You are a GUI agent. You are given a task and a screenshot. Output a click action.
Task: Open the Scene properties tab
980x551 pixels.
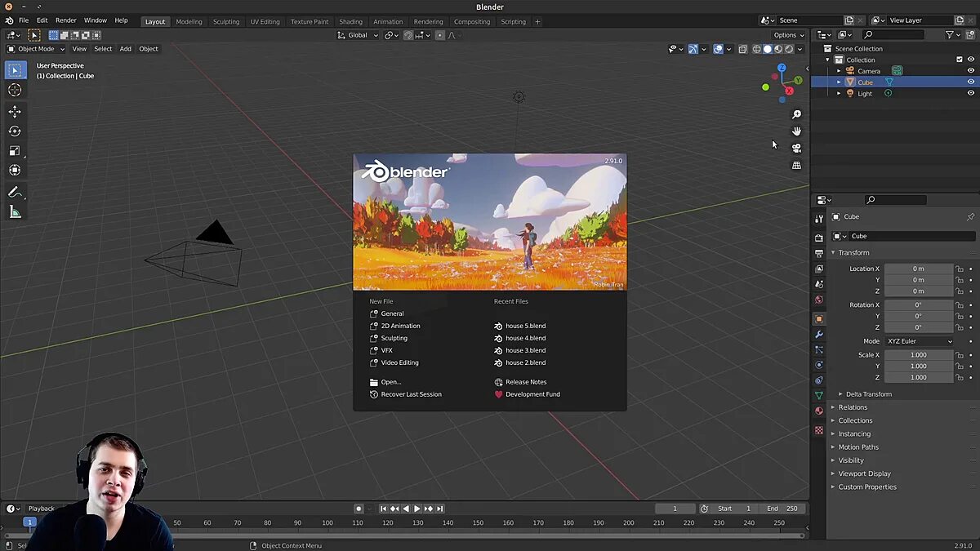[x=819, y=284]
